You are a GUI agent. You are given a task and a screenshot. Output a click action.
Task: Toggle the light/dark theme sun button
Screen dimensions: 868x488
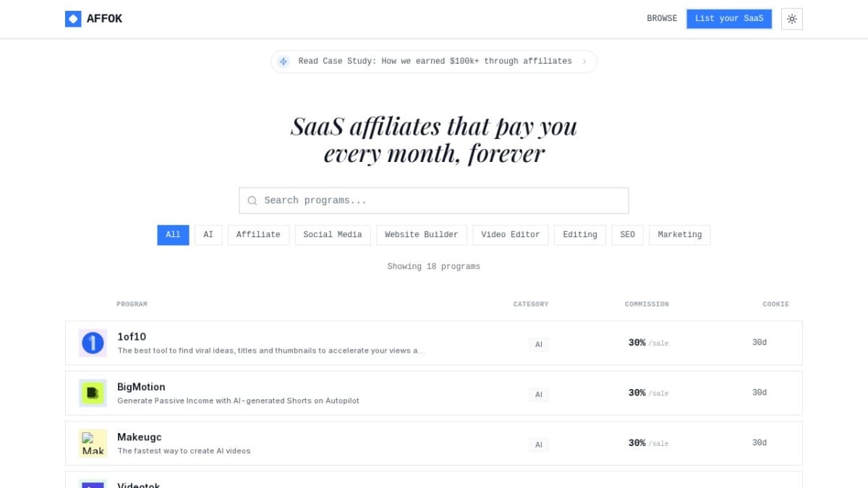792,19
